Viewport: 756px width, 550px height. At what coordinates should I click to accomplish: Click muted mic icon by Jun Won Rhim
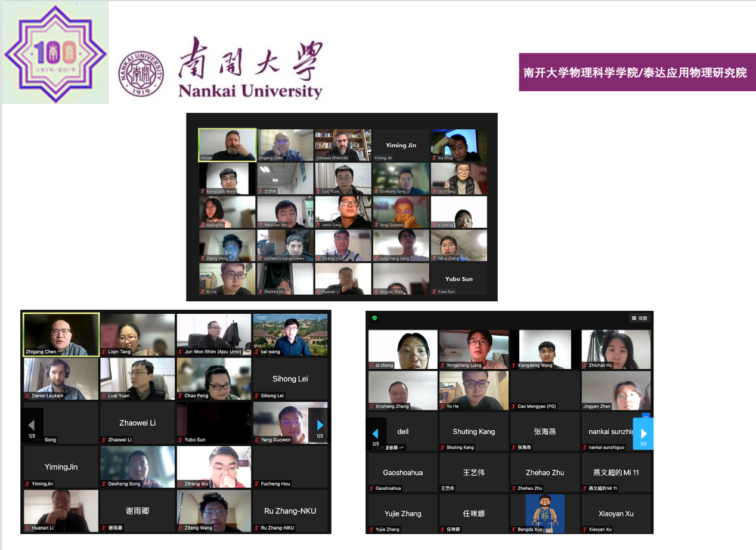pos(181,352)
